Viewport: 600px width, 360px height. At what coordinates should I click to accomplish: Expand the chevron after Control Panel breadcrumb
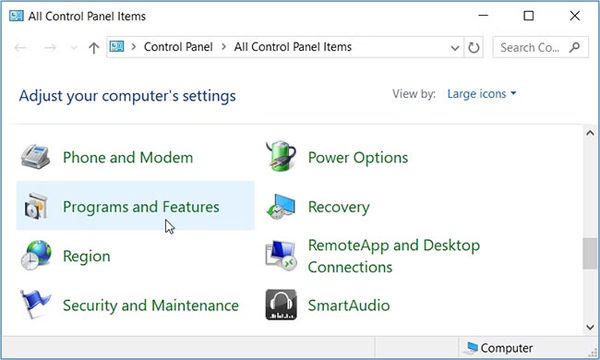tap(224, 47)
